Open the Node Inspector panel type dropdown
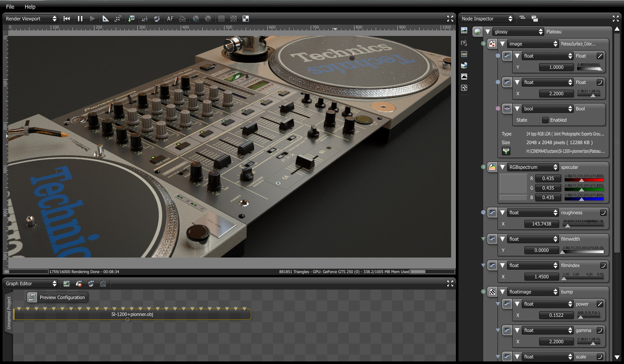The width and height of the screenshot is (624, 364). pyautogui.click(x=487, y=19)
